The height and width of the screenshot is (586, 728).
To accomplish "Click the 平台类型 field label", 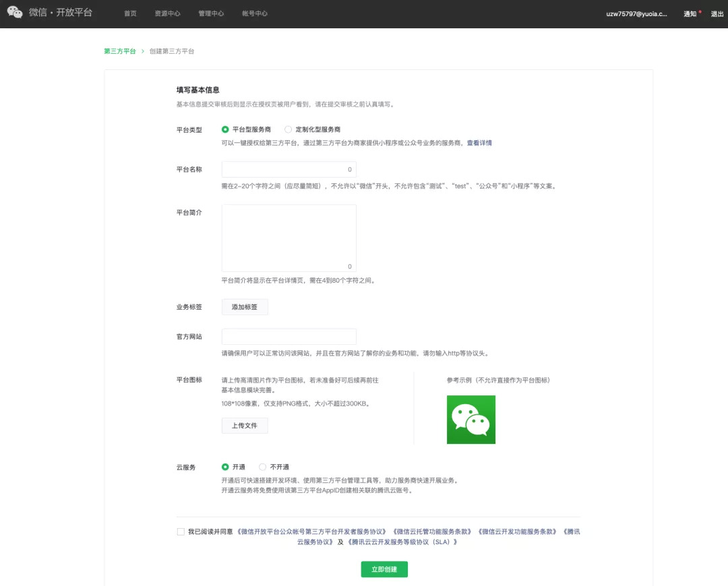I will pos(189,130).
